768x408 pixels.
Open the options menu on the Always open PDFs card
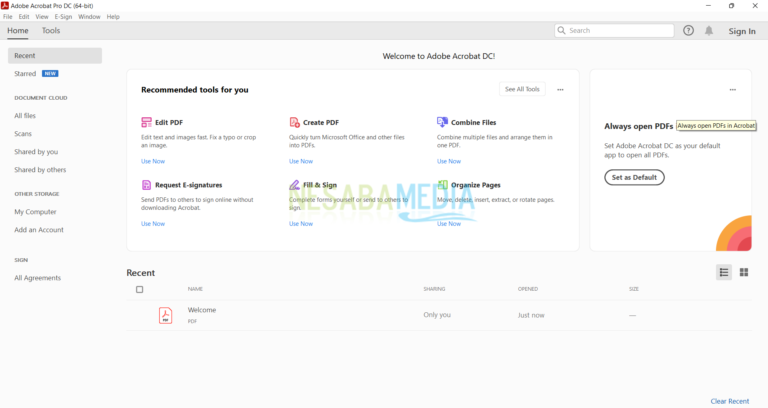732,90
